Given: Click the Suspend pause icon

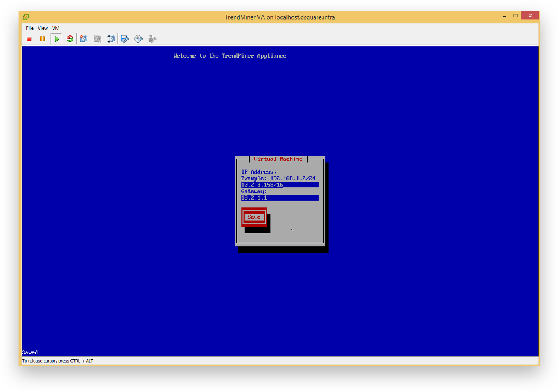Looking at the screenshot, I should (43, 39).
